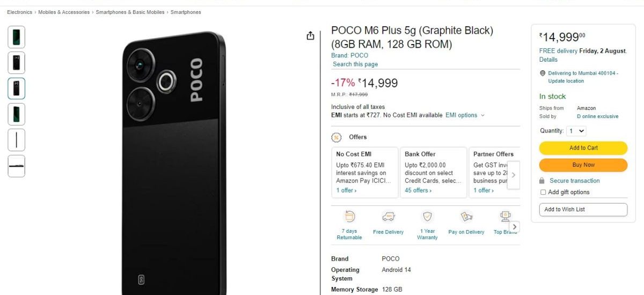644x295 pixels.
Task: Open the Brand: POCO link
Action: (349, 55)
